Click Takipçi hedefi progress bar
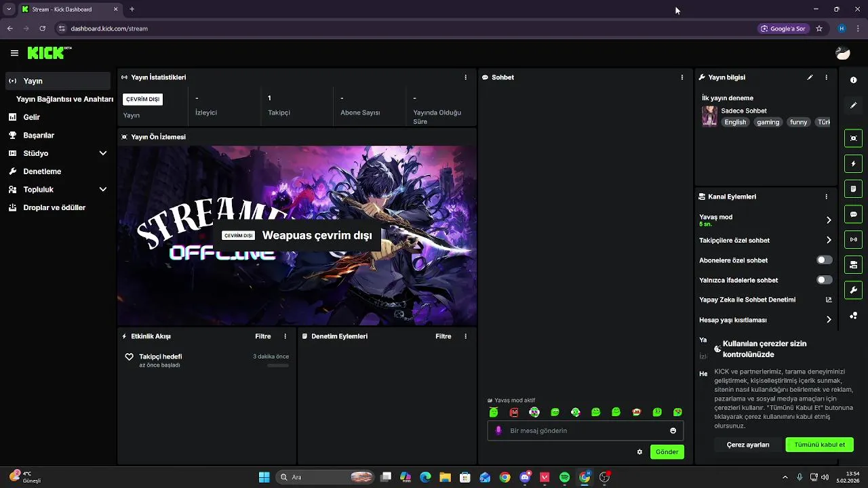The width and height of the screenshot is (868, 488). click(278, 365)
